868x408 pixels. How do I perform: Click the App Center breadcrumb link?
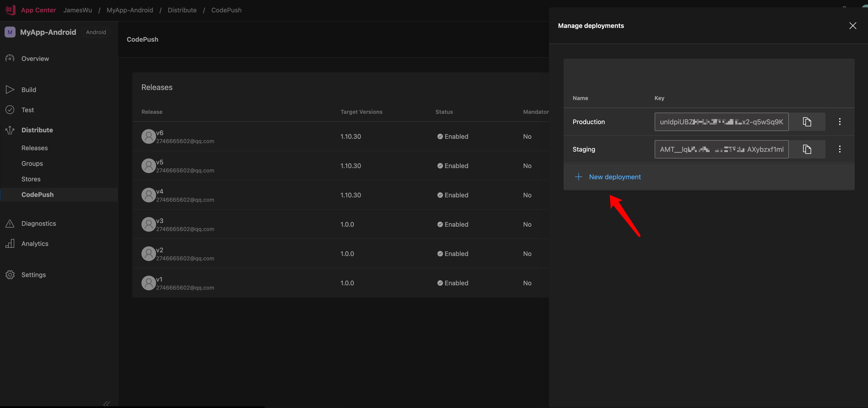click(x=38, y=10)
